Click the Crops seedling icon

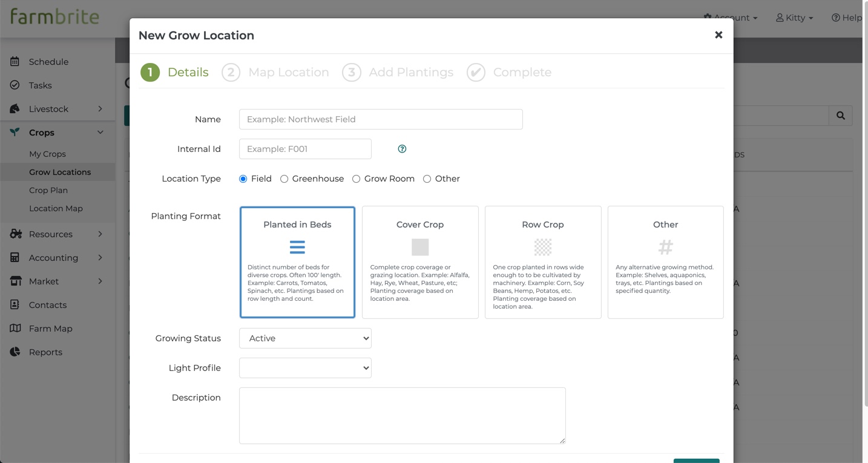[15, 133]
